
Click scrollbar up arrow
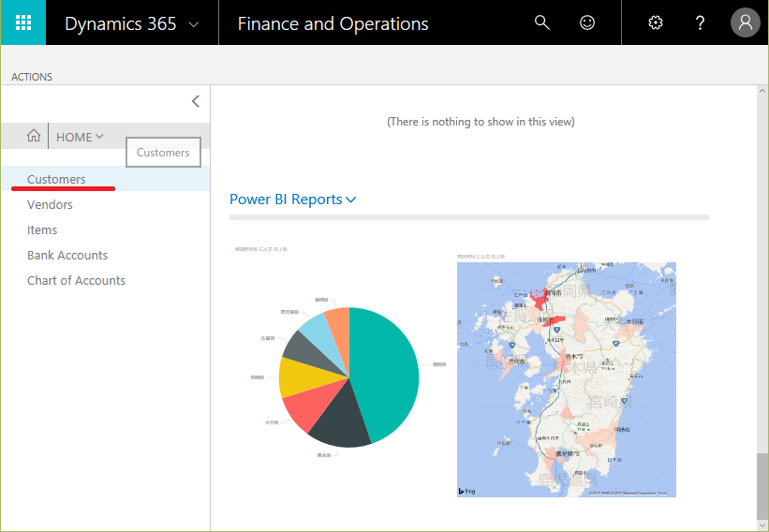(x=762, y=91)
